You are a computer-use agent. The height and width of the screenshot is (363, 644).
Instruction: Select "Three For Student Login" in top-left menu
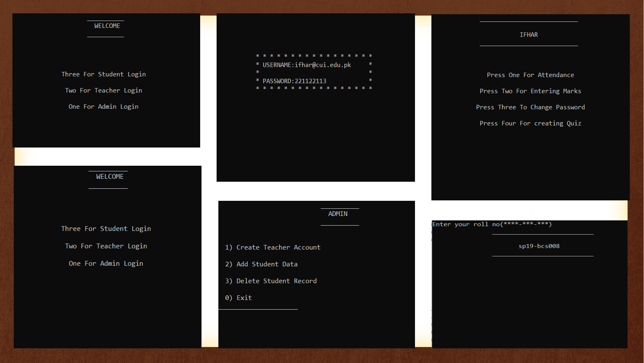103,74
